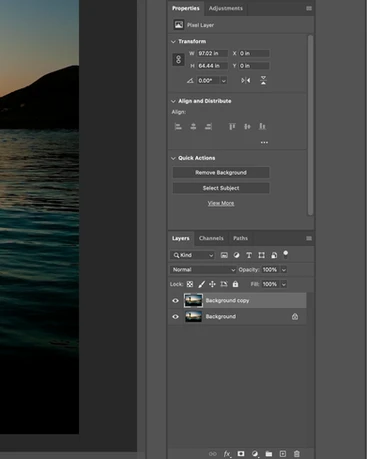Lock layer position

point(212,284)
